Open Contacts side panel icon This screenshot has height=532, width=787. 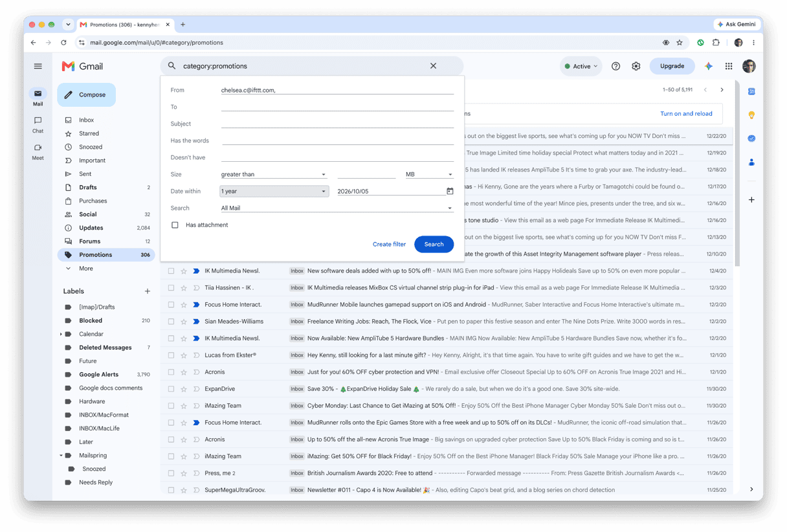pos(751,162)
